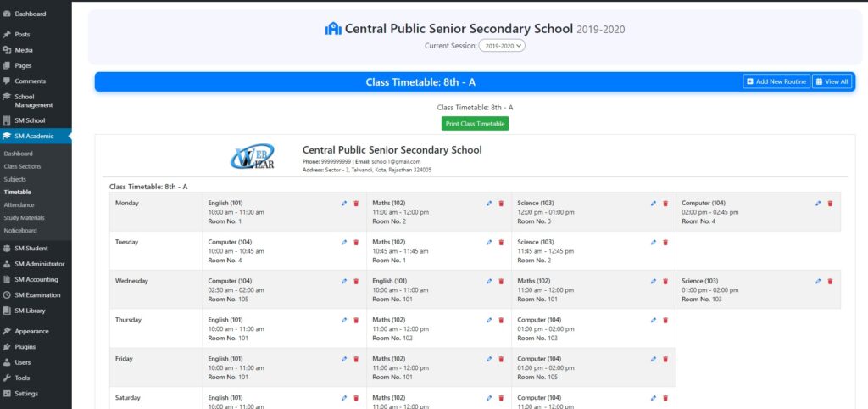
Task: Expand SM Student menu in sidebar
Action: click(31, 249)
